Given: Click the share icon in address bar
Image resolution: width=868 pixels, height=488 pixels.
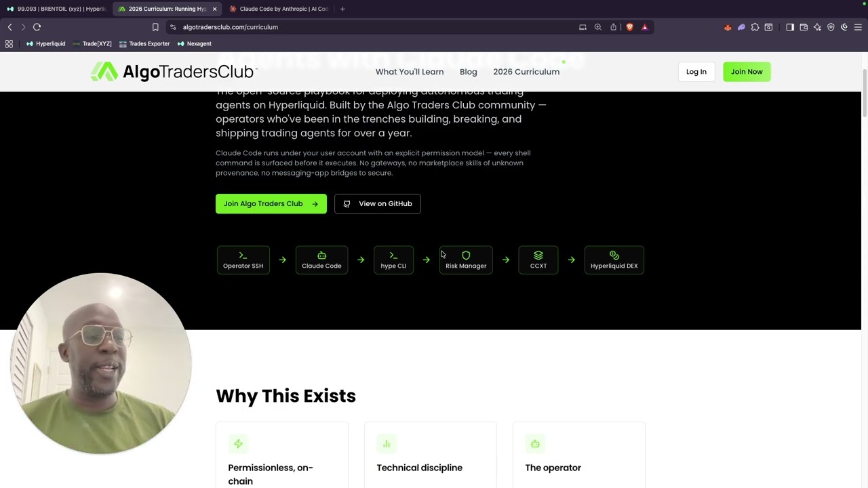Looking at the screenshot, I should pyautogui.click(x=614, y=27).
